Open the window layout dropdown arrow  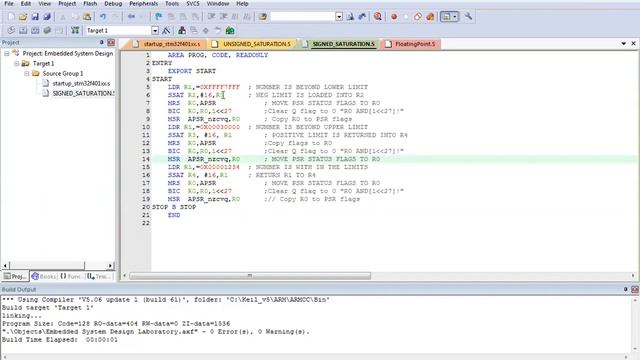[455, 17]
